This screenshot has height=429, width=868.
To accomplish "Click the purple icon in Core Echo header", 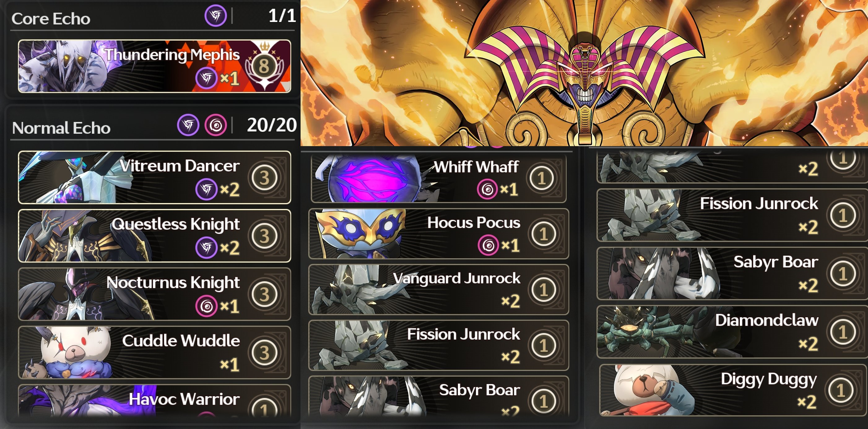I will coord(216,16).
